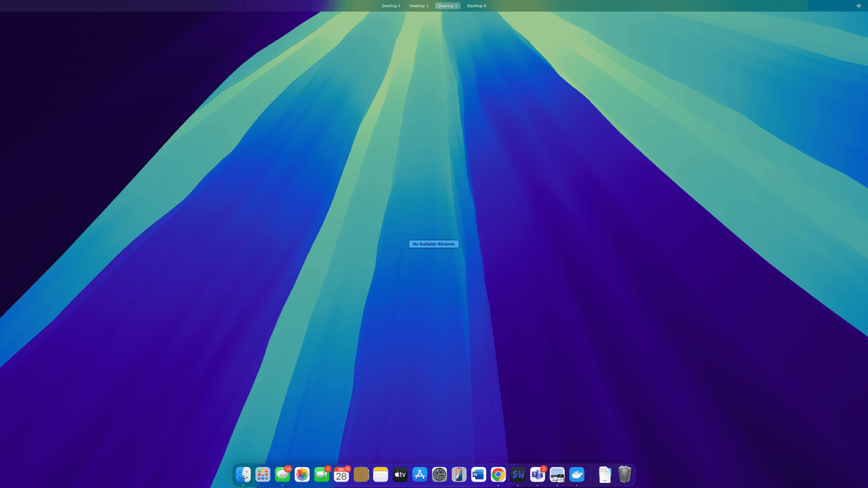The image size is (868, 488).
Task: Open Microsoft Teams
Action: point(537,474)
